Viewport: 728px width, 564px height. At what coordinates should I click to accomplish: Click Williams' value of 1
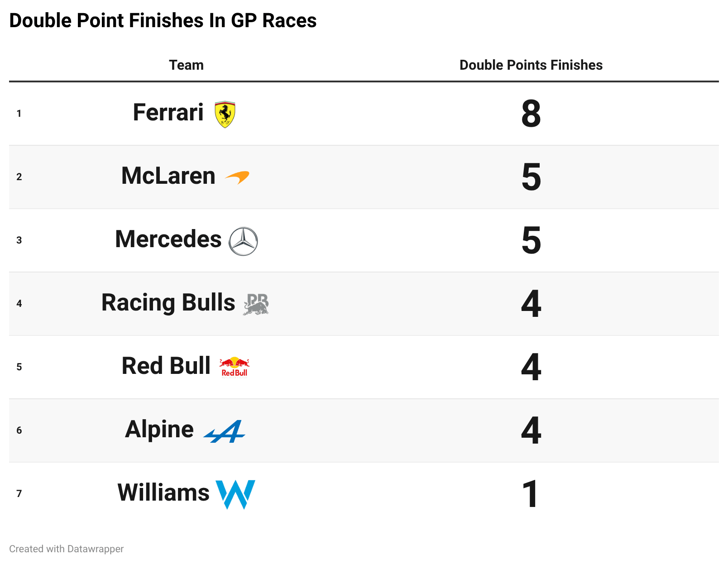(x=530, y=494)
